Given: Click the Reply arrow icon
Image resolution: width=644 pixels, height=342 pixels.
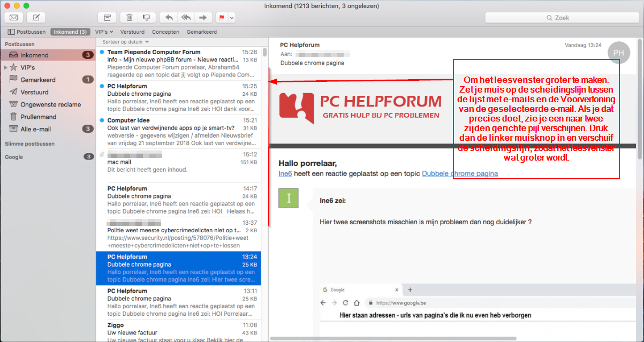Looking at the screenshot, I should click(x=169, y=17).
